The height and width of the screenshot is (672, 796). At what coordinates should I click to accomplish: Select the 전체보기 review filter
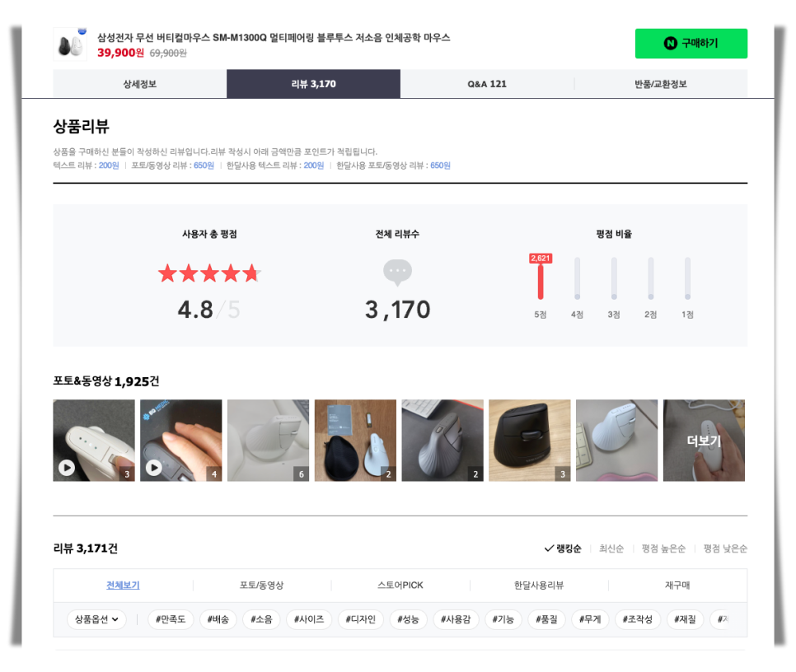click(123, 586)
